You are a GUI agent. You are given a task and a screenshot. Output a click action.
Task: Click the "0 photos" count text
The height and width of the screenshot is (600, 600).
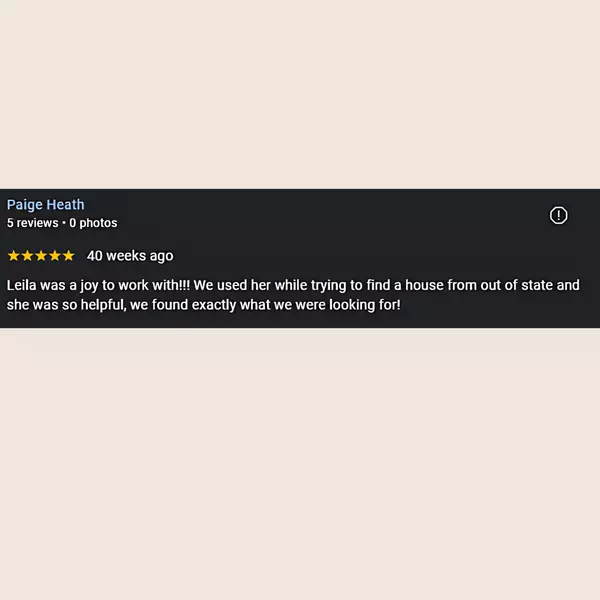pos(93,223)
